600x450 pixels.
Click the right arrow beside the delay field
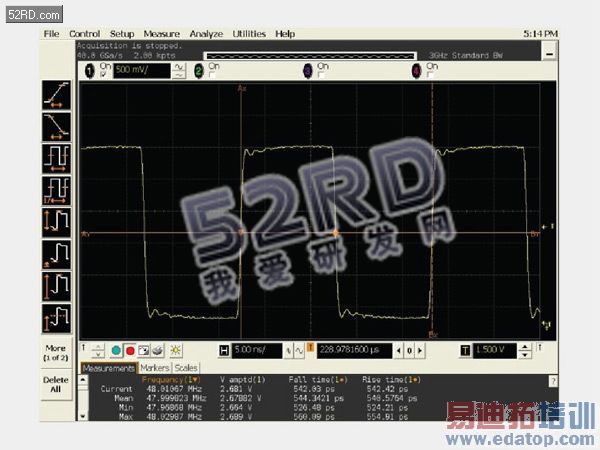420,351
